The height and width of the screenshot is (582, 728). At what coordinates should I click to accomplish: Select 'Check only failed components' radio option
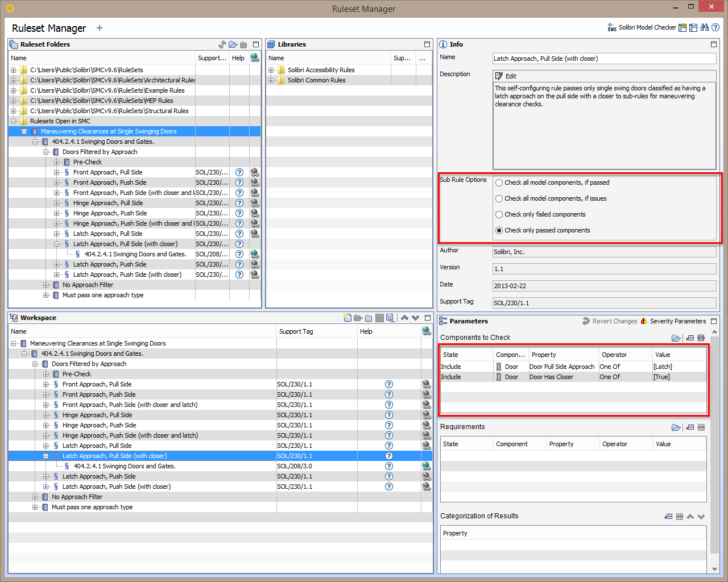(499, 215)
